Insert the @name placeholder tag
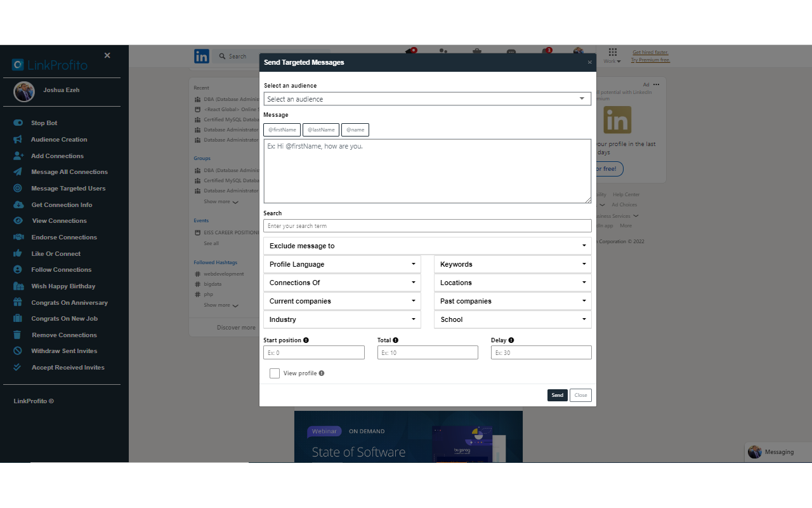The image size is (812, 508). [355, 130]
